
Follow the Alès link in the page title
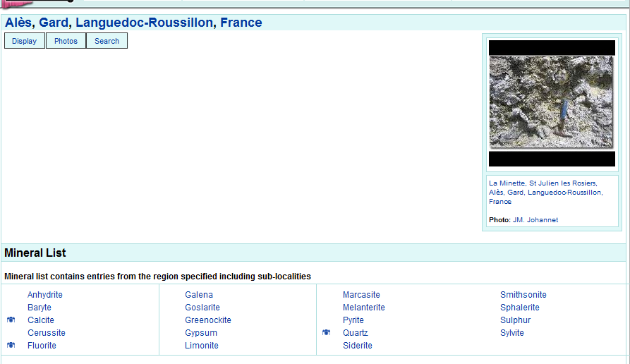18,23
